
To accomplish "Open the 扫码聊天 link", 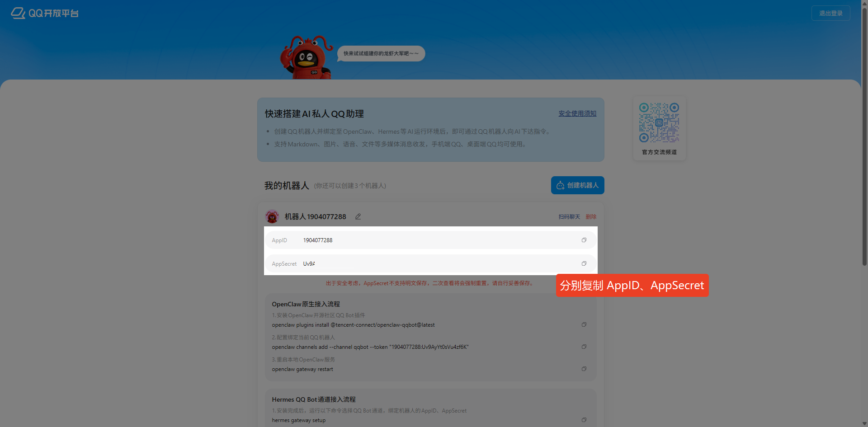I will click(569, 217).
